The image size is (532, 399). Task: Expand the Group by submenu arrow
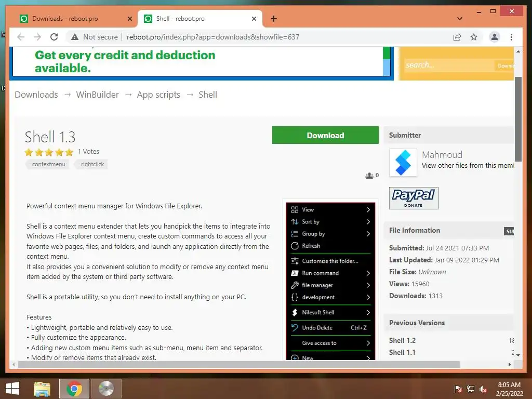coord(368,234)
